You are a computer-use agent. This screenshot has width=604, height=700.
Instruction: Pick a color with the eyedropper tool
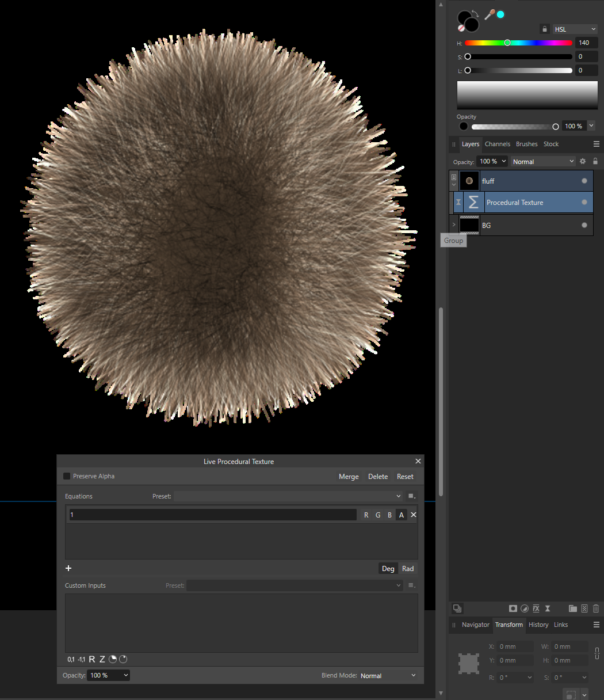coord(490,14)
